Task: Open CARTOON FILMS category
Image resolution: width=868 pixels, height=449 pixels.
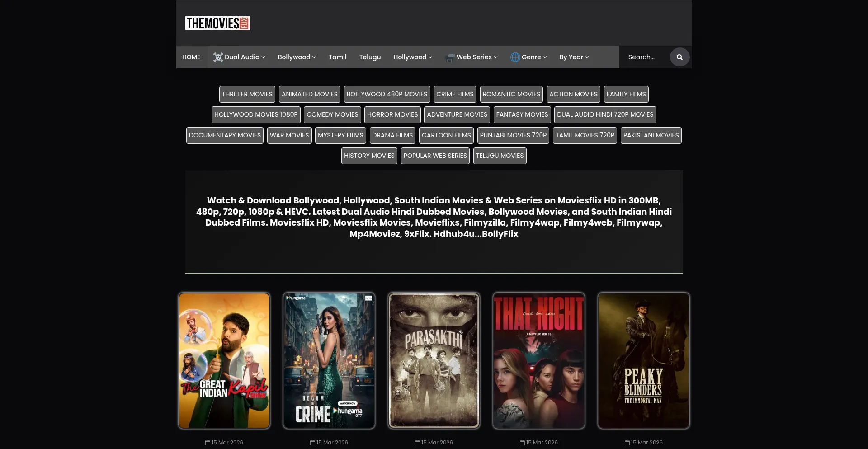Action: click(446, 135)
